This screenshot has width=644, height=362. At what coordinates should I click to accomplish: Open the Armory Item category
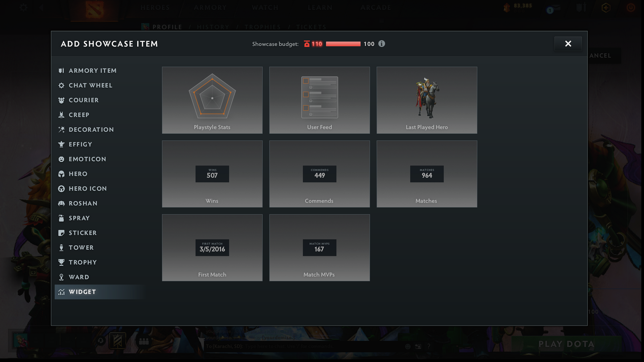[x=99, y=71]
